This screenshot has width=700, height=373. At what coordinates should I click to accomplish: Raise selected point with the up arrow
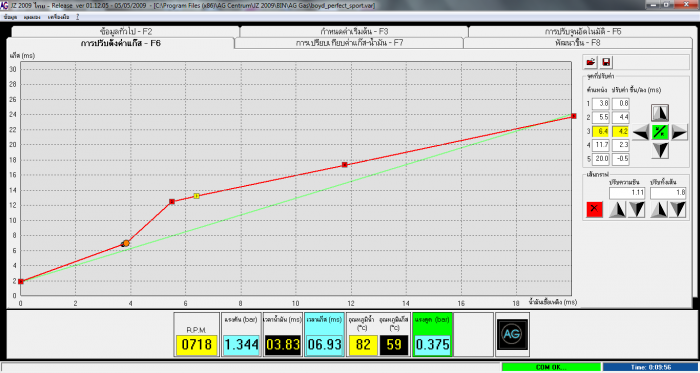660,114
